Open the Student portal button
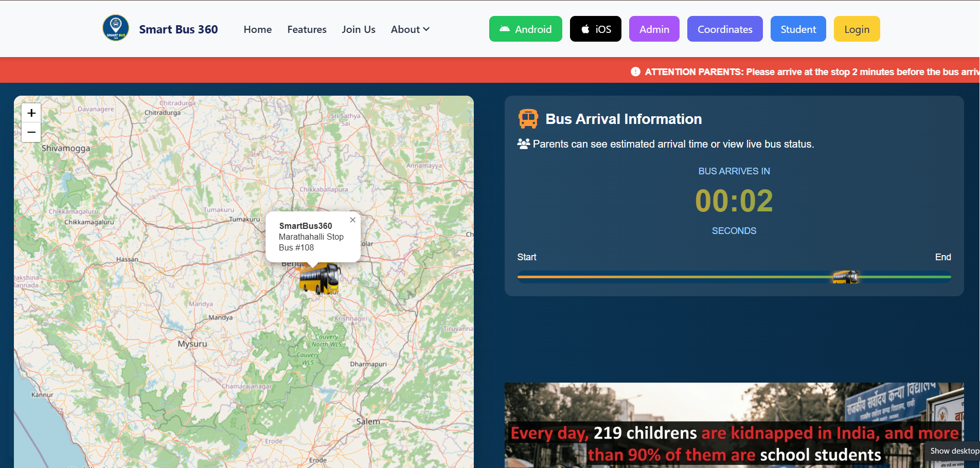Viewport: 980px width, 468px height. pos(798,29)
